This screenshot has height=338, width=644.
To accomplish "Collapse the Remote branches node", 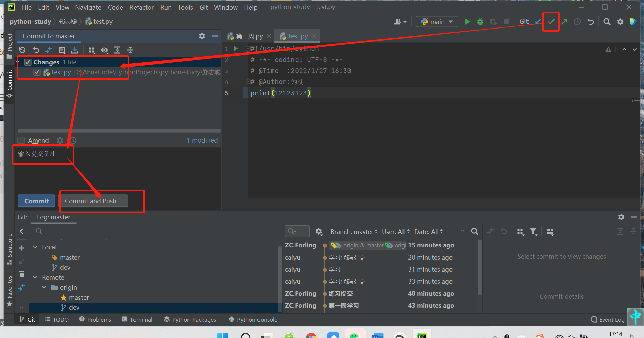I will point(35,277).
